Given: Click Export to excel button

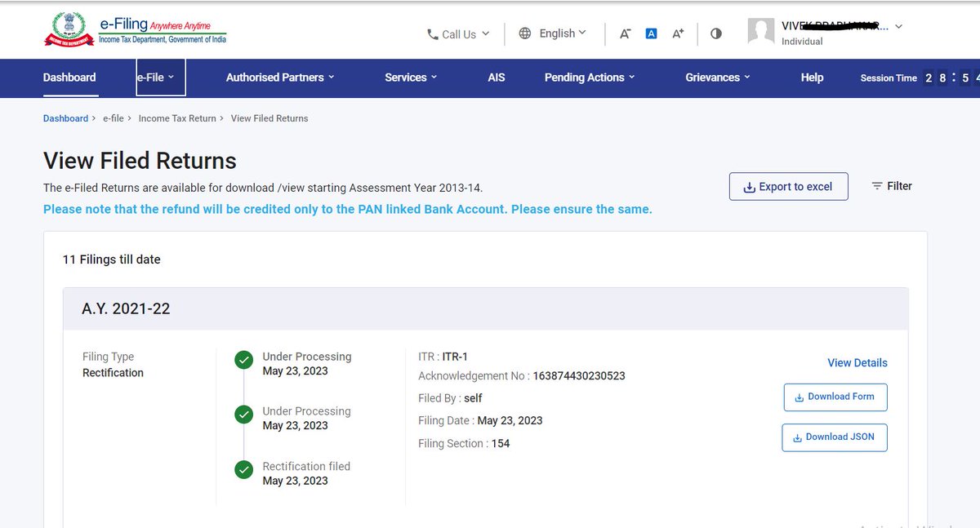Looking at the screenshot, I should click(x=788, y=187).
